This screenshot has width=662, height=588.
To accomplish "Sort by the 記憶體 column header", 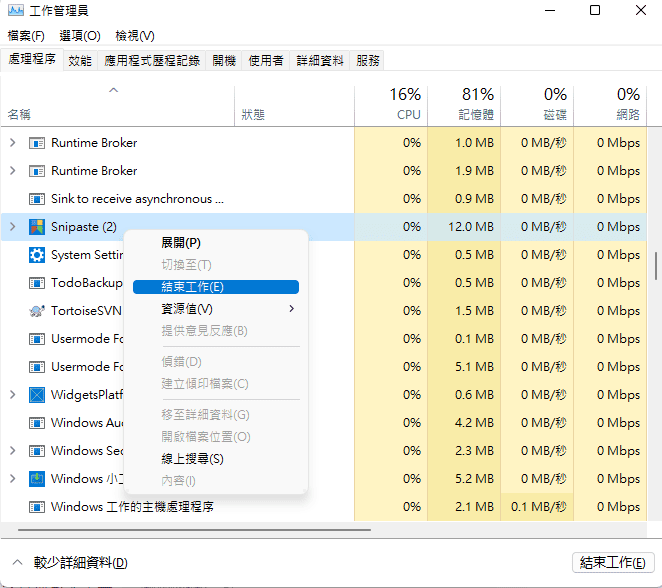I will pos(464,105).
